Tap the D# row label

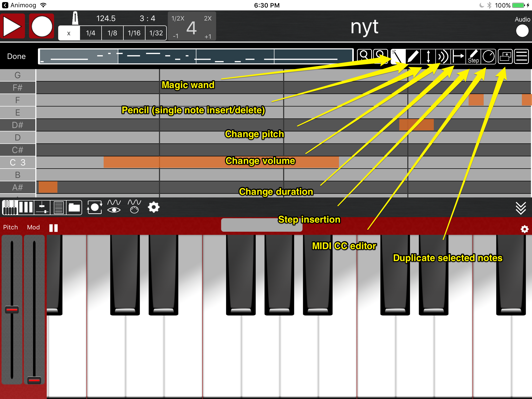18,125
